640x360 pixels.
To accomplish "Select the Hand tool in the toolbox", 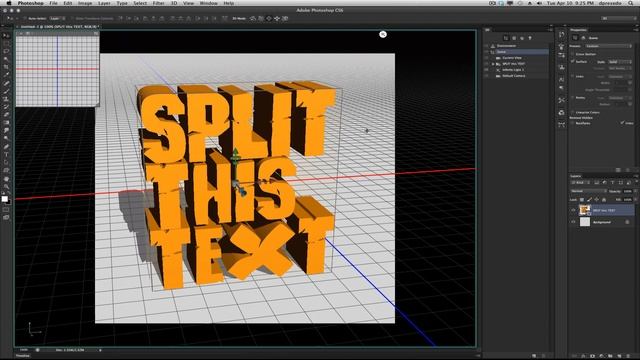I will click(x=6, y=178).
